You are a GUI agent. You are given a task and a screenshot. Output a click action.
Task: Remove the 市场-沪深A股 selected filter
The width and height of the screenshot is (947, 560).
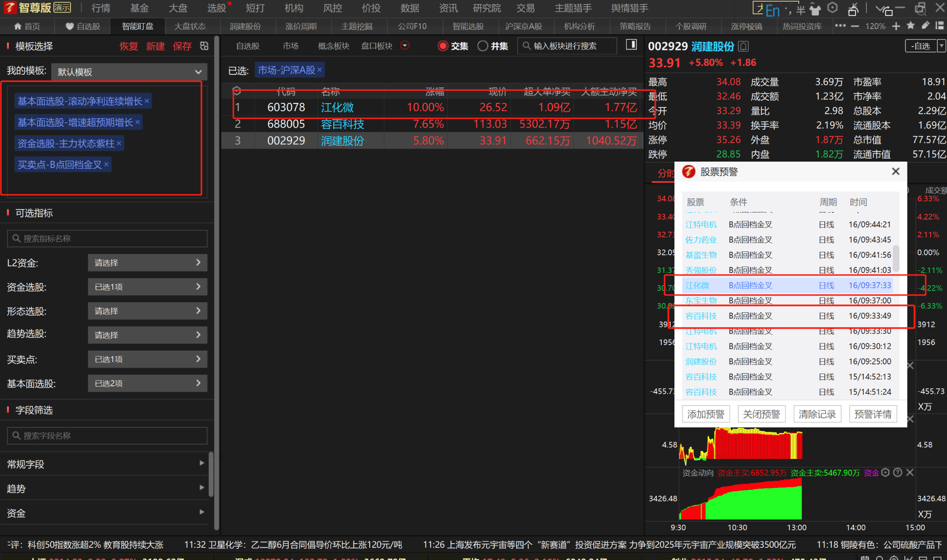tap(320, 70)
